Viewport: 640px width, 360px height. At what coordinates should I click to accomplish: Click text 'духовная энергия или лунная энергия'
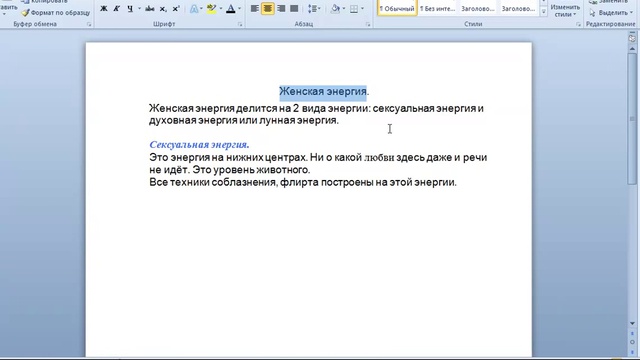point(243,120)
